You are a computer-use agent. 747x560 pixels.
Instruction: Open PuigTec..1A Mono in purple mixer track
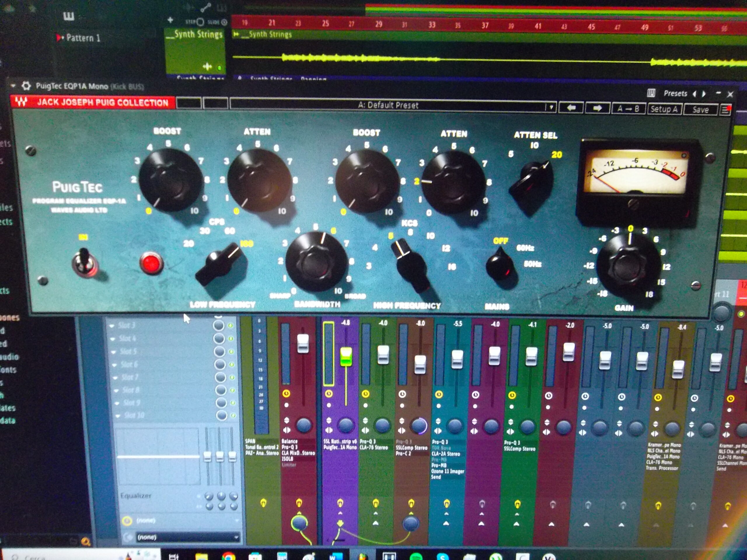(340, 447)
